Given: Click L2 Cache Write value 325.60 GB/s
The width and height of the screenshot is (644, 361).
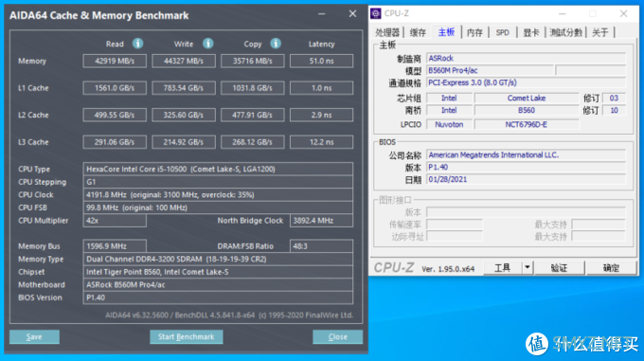Looking at the screenshot, I should (184, 115).
